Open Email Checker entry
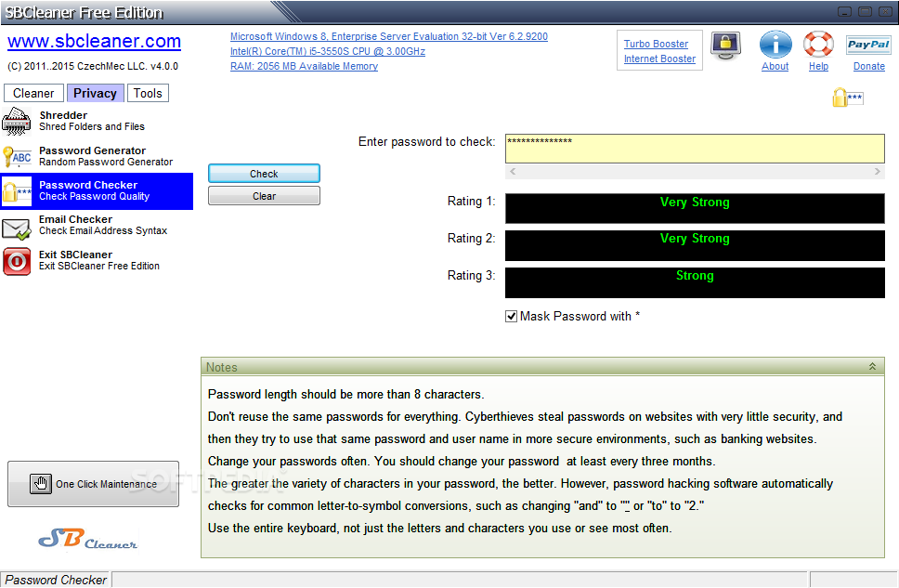899x588 pixels. [97, 226]
